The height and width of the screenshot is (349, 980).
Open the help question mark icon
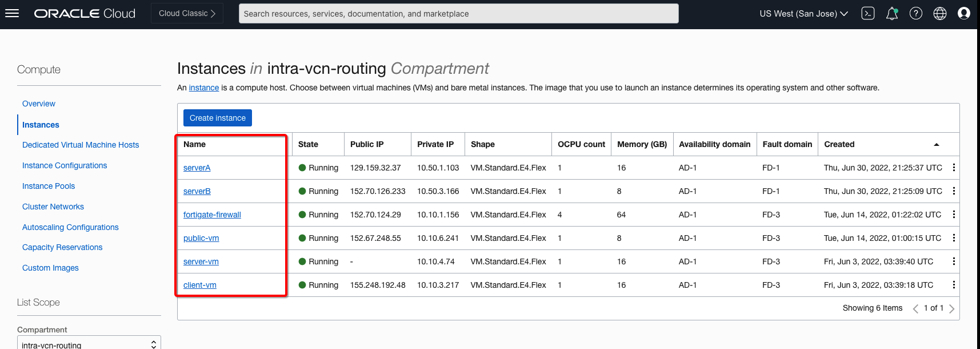(916, 13)
